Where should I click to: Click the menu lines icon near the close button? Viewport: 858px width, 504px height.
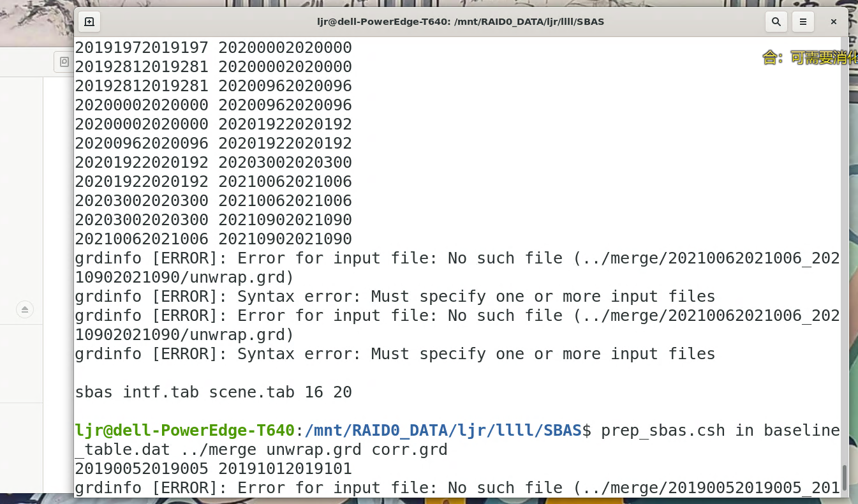tap(803, 21)
